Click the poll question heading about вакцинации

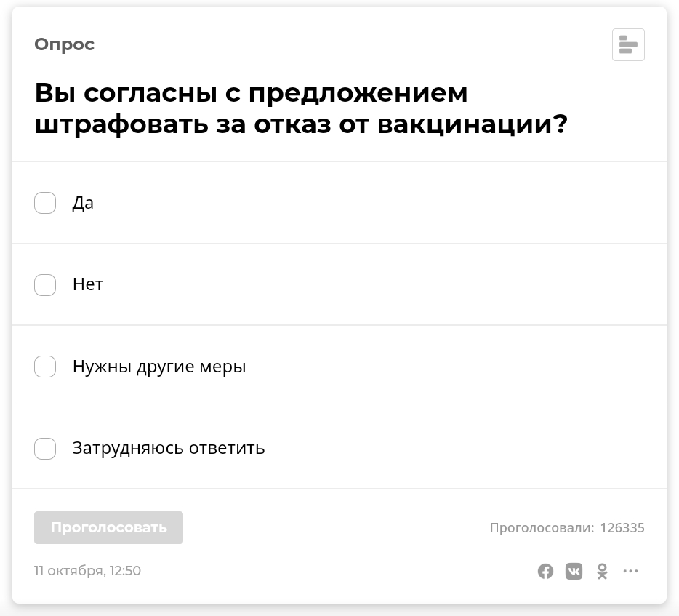301,108
